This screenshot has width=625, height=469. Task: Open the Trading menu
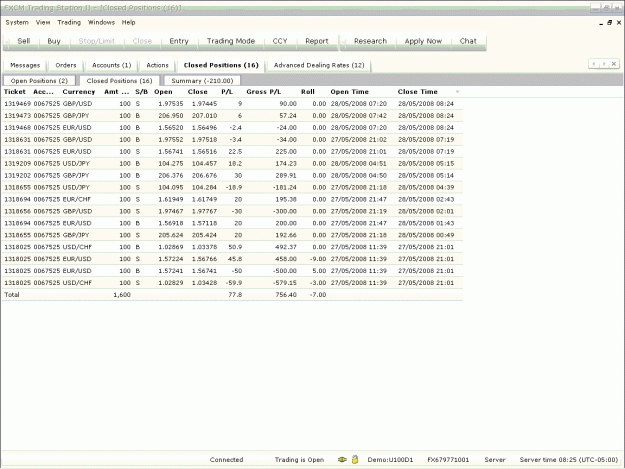[x=69, y=22]
